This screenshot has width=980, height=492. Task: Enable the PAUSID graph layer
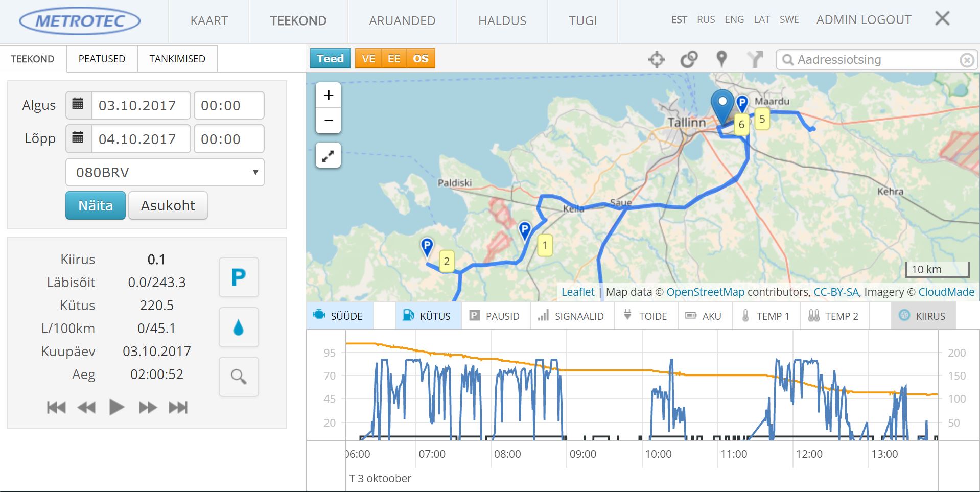495,316
